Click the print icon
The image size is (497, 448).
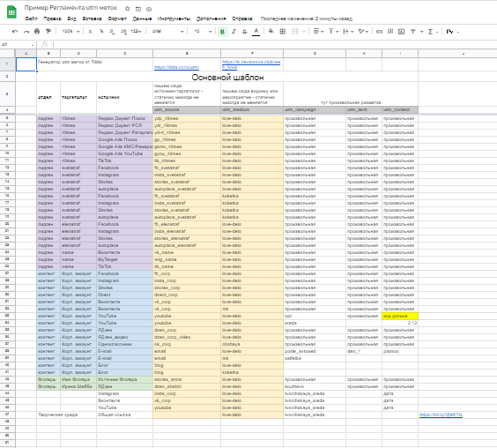(x=37, y=32)
